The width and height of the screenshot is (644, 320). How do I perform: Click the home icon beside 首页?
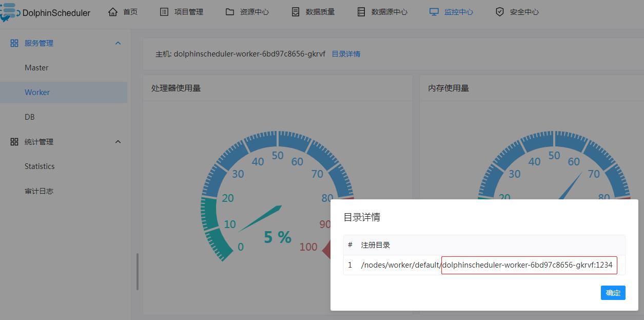pos(113,11)
